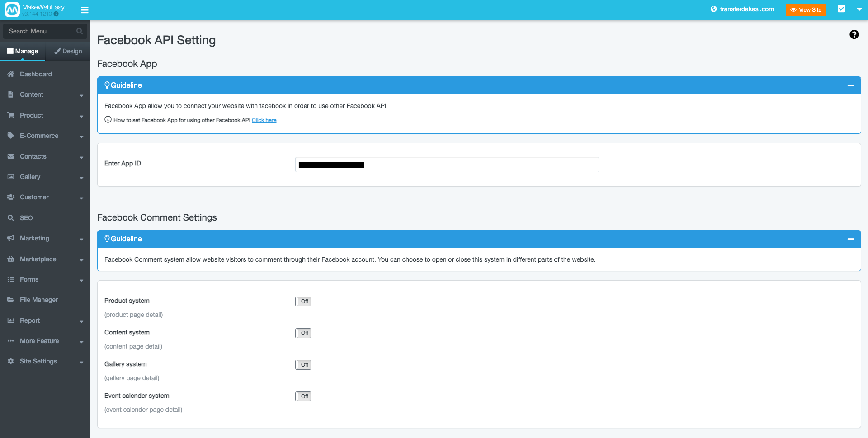
Task: Click the MakeWebEasy logo
Action: click(12, 9)
